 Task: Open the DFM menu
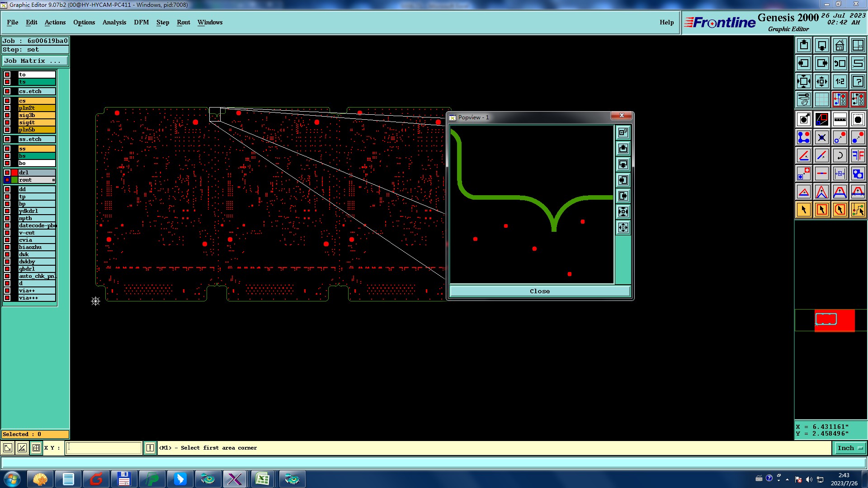click(141, 22)
